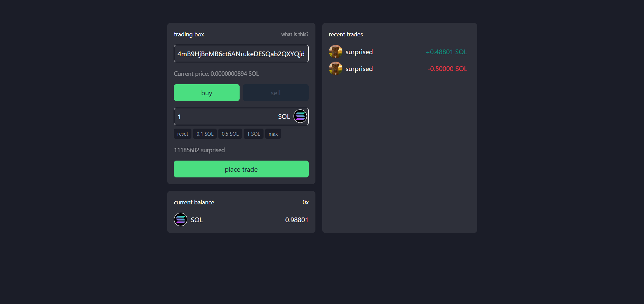This screenshot has width=644, height=304.
Task: Click the avatar of the +0.48801 SOL trade
Action: pos(335,52)
